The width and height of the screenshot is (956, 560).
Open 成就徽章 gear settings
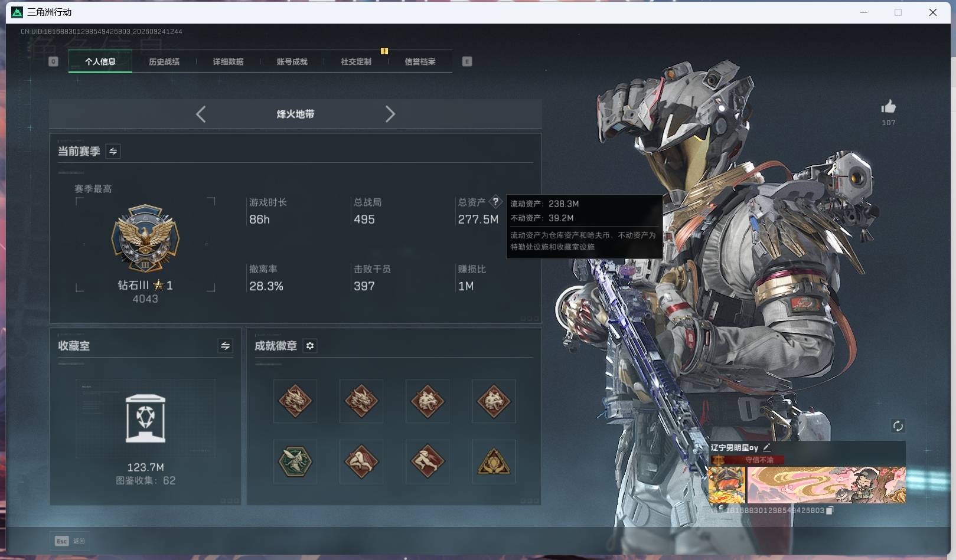click(310, 346)
